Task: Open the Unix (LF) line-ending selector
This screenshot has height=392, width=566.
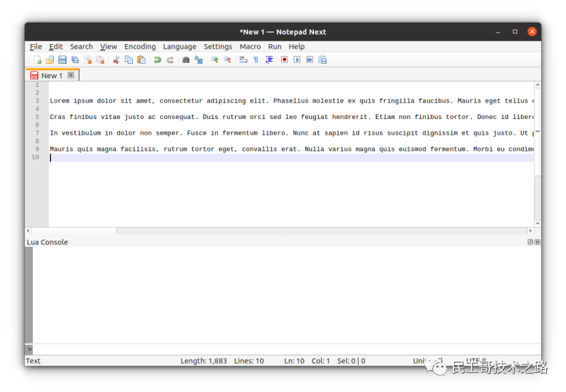Action: tap(431, 360)
